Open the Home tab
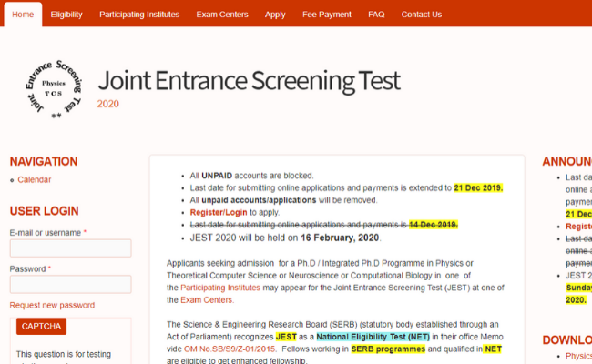This screenshot has height=364, width=592. [x=23, y=15]
